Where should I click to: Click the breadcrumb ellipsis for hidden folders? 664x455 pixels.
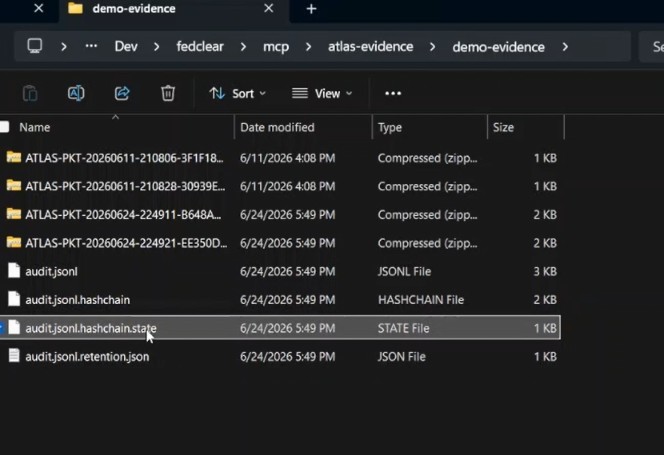pos(91,46)
